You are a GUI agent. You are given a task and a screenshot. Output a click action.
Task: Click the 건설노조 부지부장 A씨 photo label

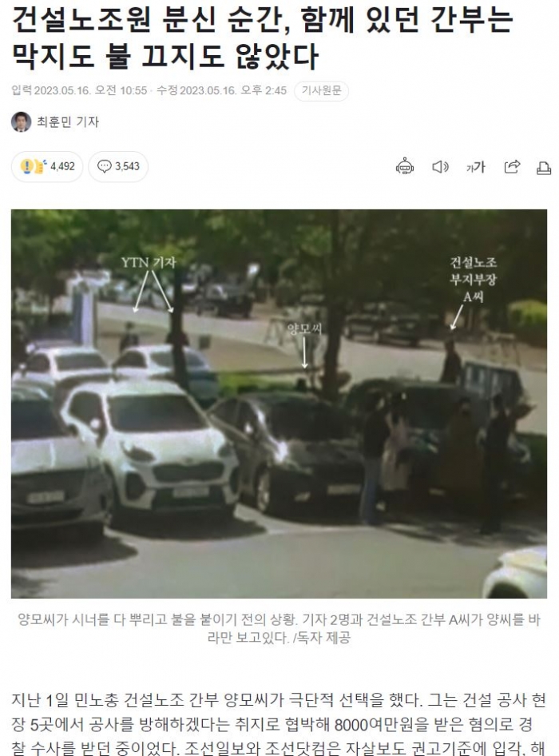tap(474, 279)
